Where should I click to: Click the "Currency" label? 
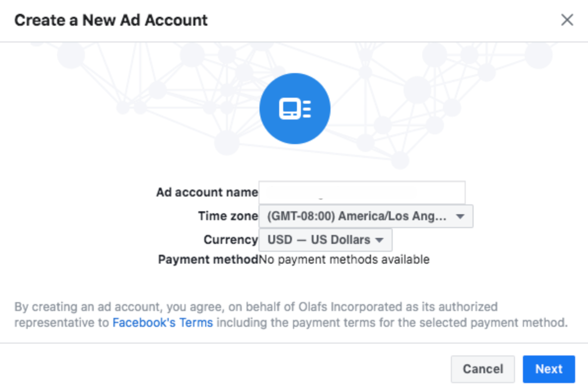(x=230, y=240)
